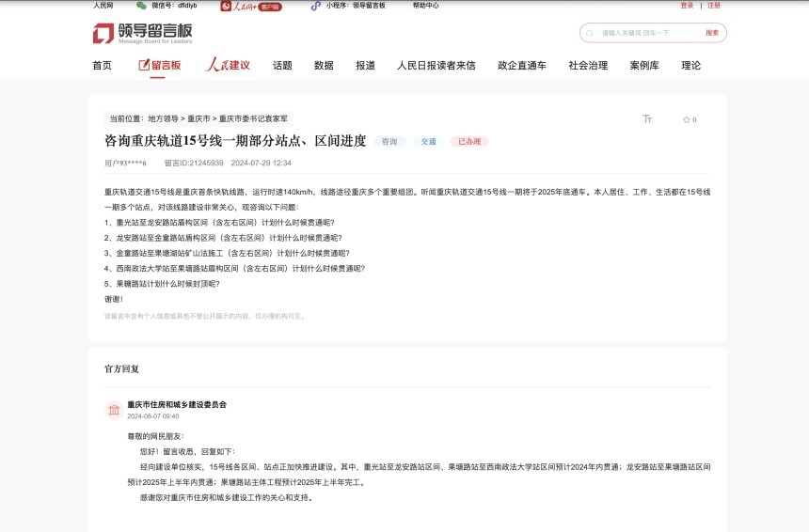Open 人民日报读者来信 tab
809x532 pixels.
coord(436,66)
